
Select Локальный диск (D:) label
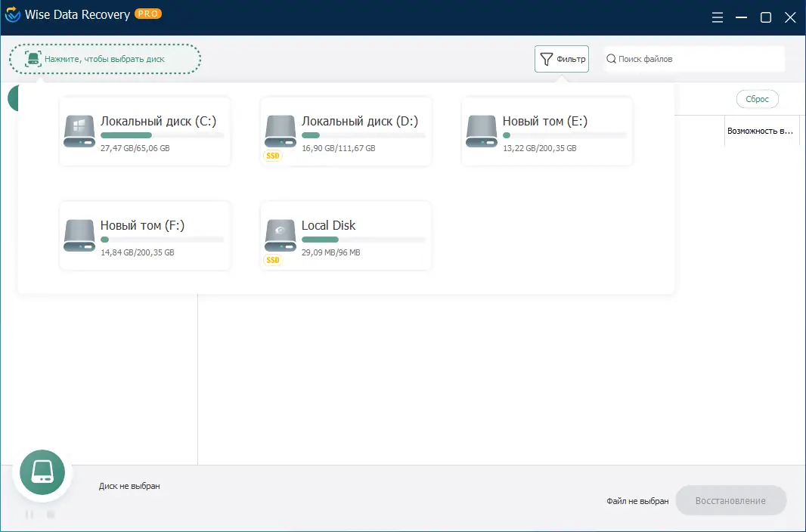pyautogui.click(x=360, y=121)
